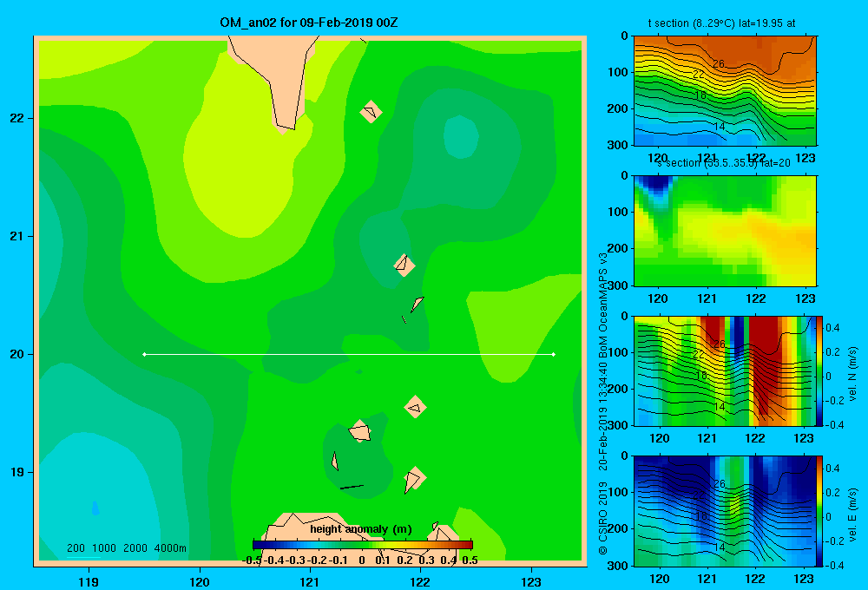
Task: Click the -0.5 label on height anomaly bar
Action: click(x=252, y=560)
